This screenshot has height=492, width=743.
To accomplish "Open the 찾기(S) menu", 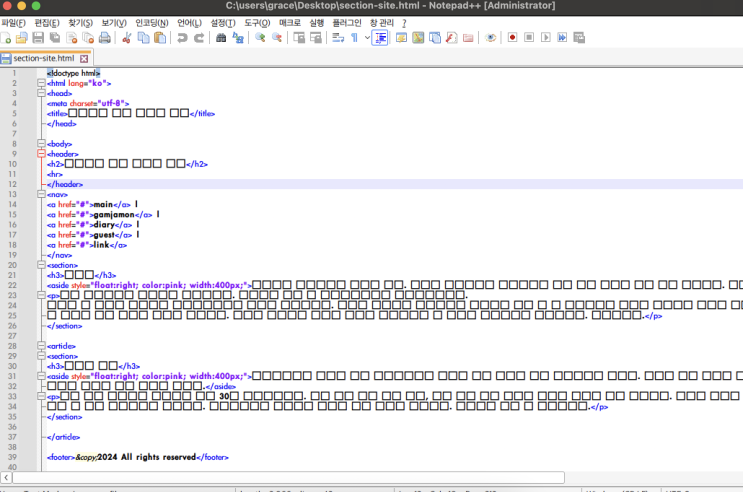I will click(80, 23).
